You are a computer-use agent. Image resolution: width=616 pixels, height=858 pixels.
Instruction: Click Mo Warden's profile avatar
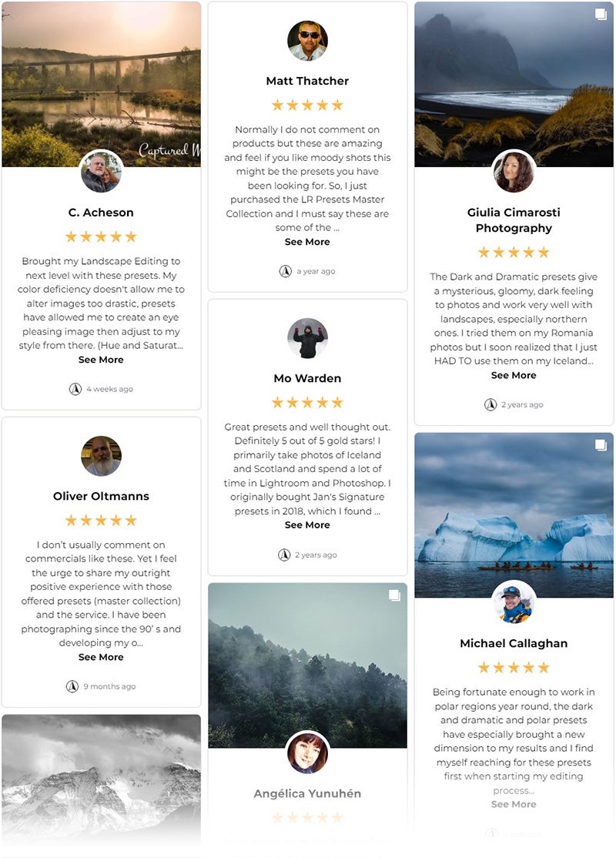click(307, 338)
